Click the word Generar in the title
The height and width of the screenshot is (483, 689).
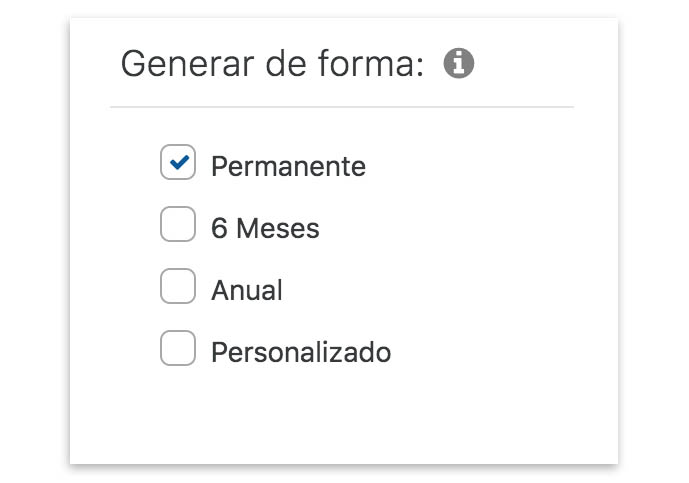pyautogui.click(x=188, y=64)
